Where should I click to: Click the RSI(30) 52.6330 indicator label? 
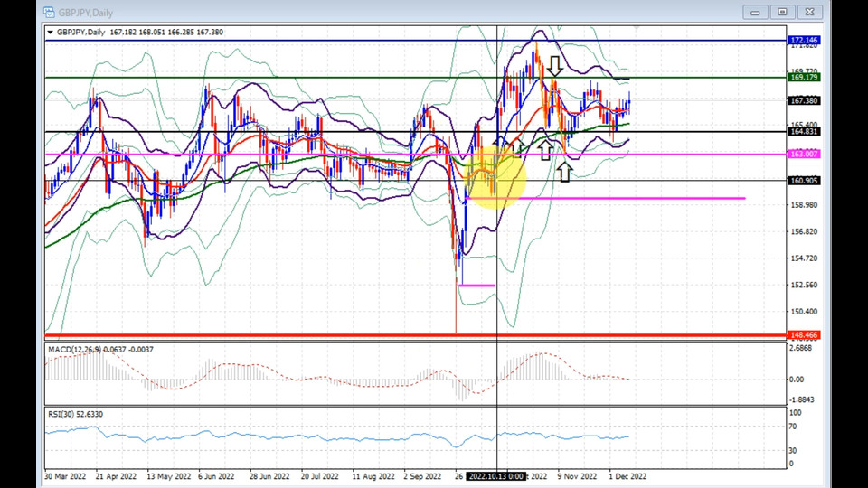(75, 415)
